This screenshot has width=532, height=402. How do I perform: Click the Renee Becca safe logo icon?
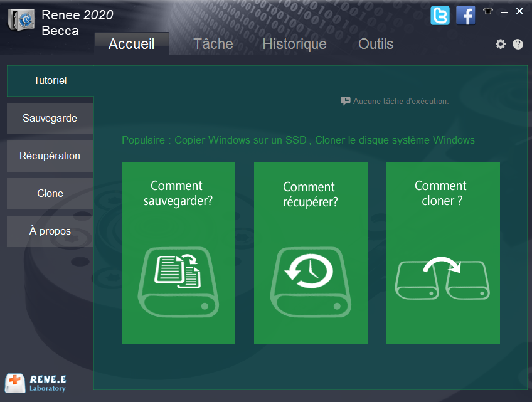point(21,20)
